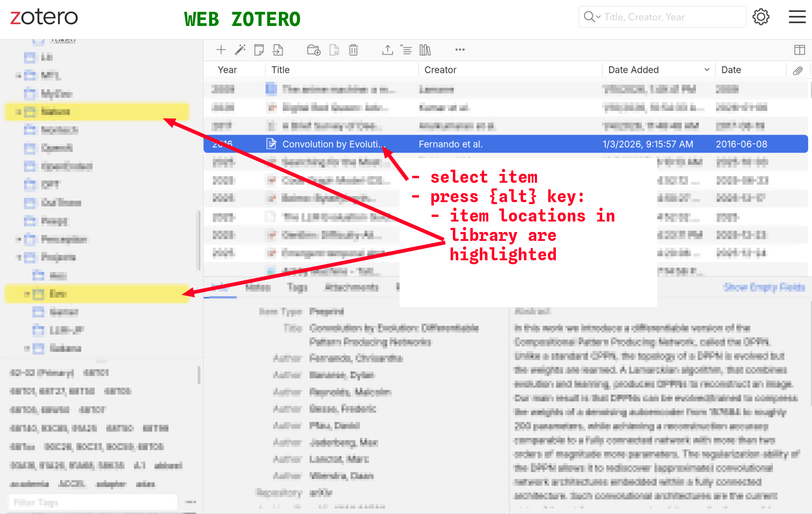The image size is (812, 514).
Task: Click Add to Collection folder icon
Action: pos(314,50)
